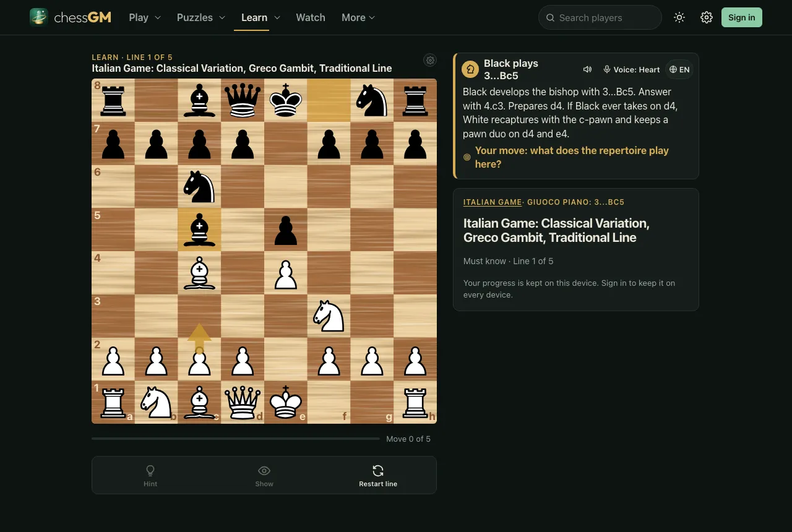Screen dimensions: 792x532
Task: Open the ITALIAN GAME link
Action: tap(493, 202)
